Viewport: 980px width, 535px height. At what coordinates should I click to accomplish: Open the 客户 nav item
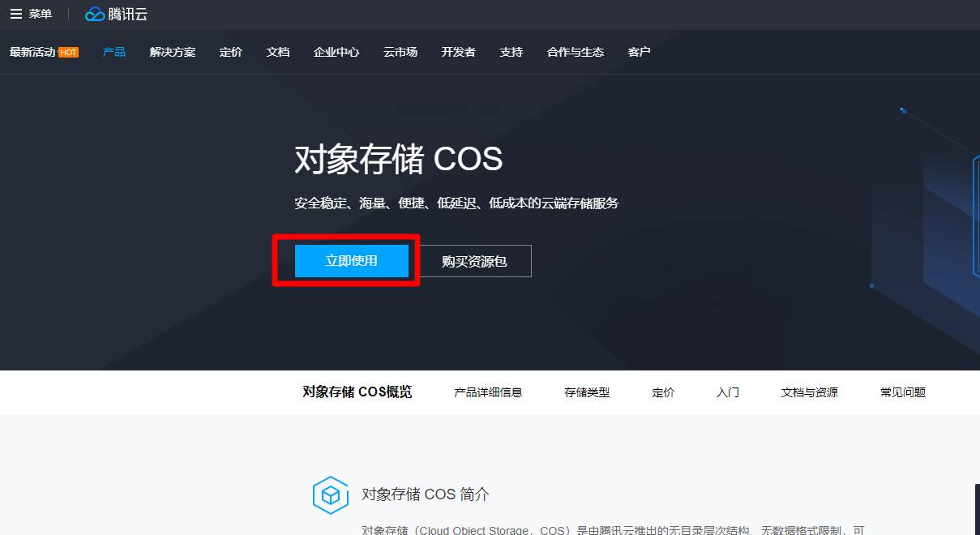point(640,52)
